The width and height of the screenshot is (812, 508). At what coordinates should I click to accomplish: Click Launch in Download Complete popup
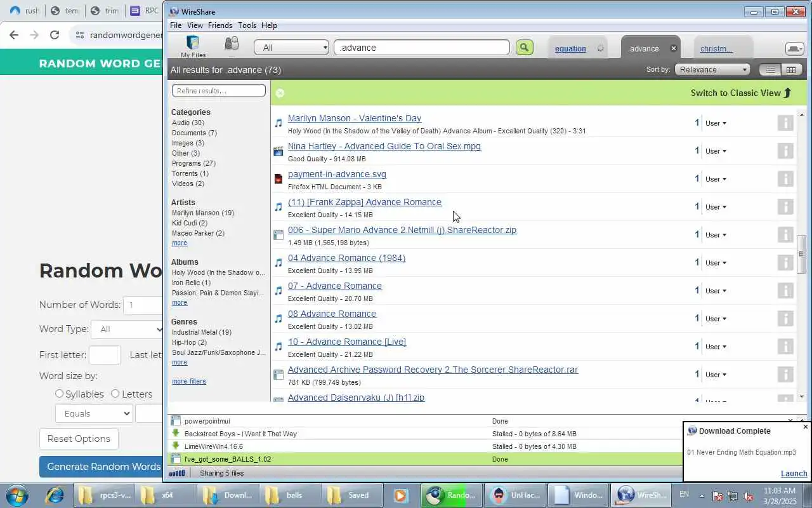794,474
